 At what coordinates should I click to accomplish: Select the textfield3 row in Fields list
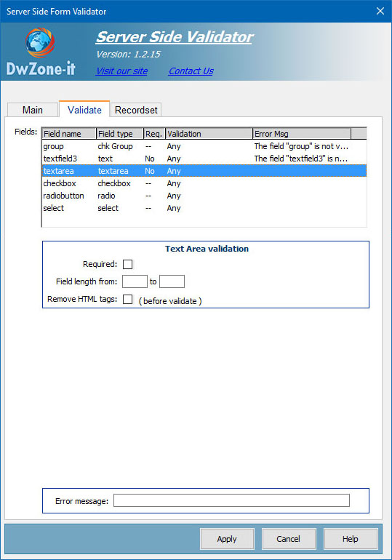tap(204, 159)
